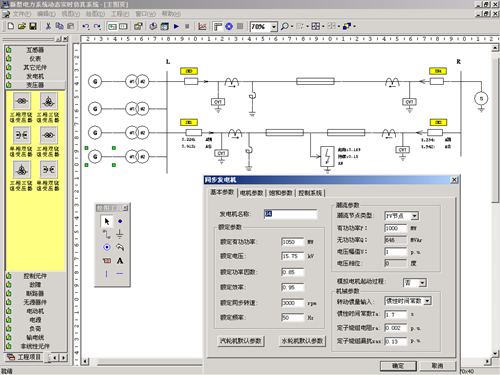Viewport: 500px width, 375px height.
Task: Select the arrow pointer in drawing toolbox
Action: [x=107, y=221]
